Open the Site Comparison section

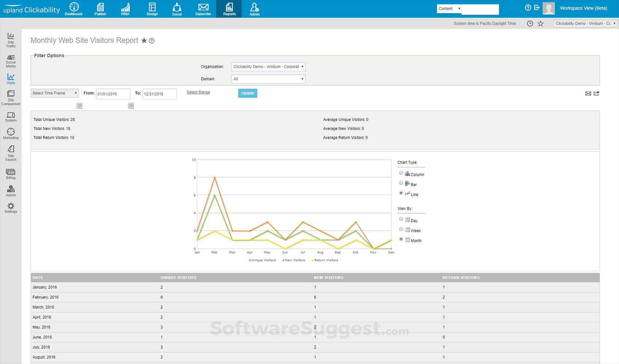[11, 98]
